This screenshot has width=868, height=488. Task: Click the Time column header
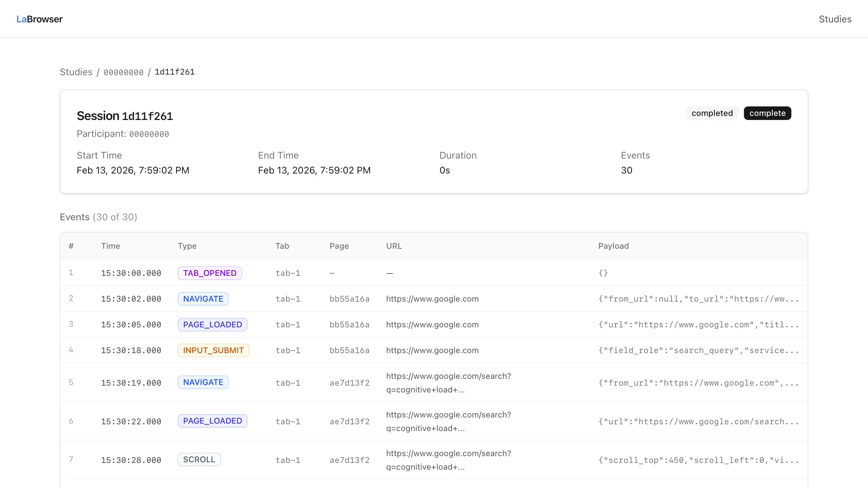(x=111, y=246)
